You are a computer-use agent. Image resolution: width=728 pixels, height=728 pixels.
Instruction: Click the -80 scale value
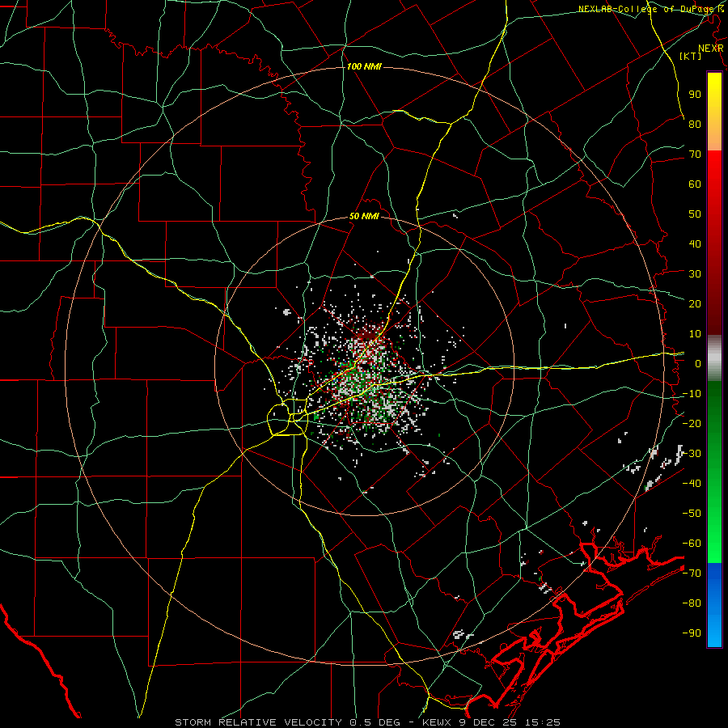tap(692, 603)
